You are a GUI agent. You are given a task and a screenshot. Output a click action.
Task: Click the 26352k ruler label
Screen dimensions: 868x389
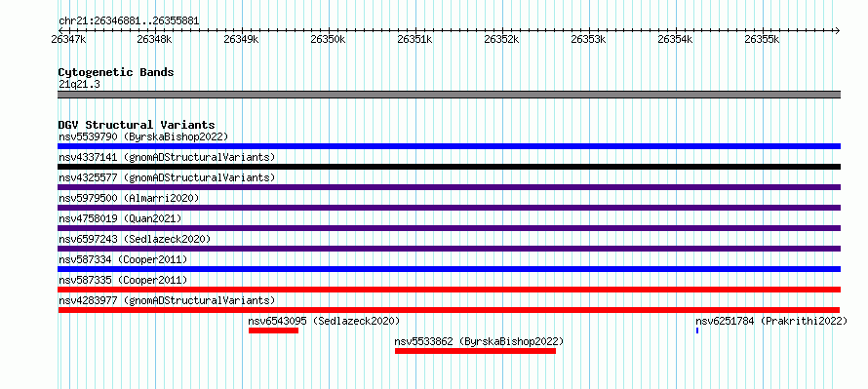pos(502,39)
